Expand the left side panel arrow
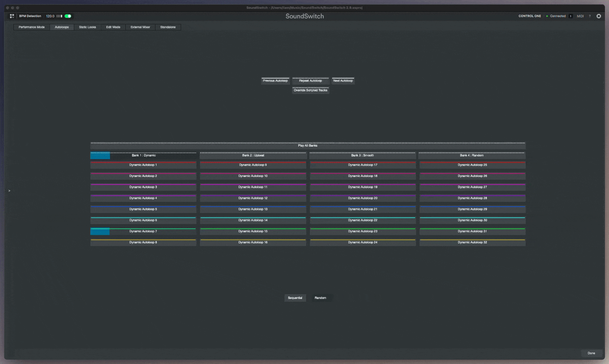 [9, 191]
